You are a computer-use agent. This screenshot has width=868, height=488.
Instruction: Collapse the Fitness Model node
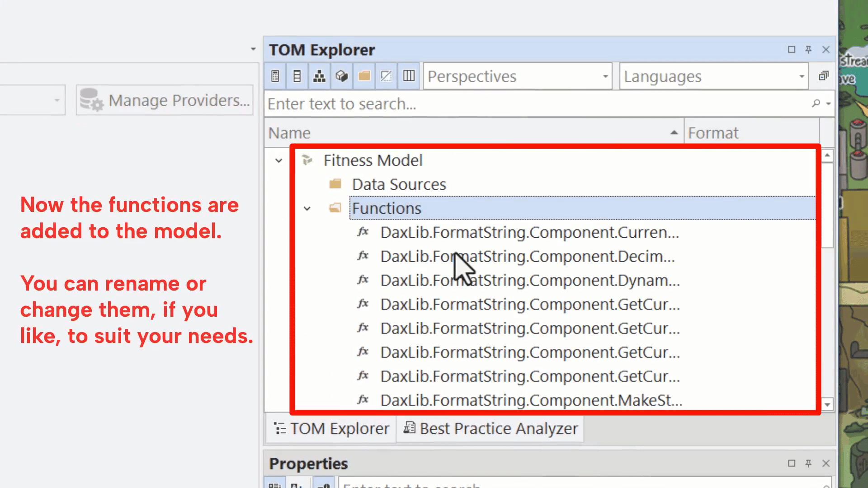[x=279, y=160]
